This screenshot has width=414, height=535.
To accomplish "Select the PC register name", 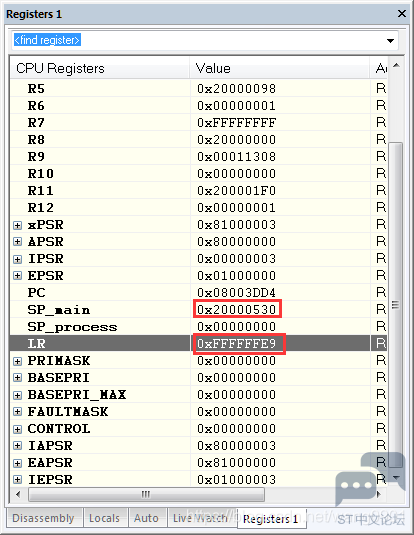I will pyautogui.click(x=36, y=293).
